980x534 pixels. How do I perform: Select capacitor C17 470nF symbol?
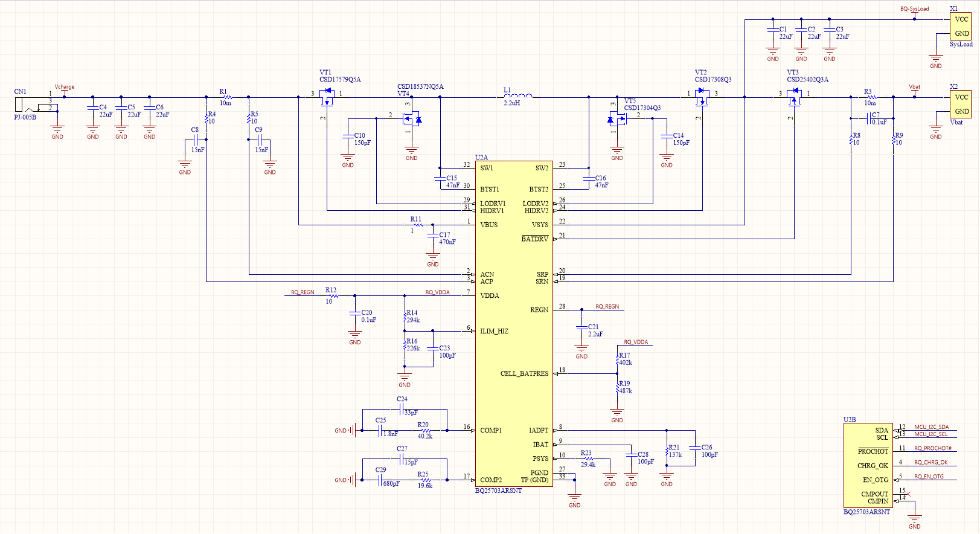(433, 236)
